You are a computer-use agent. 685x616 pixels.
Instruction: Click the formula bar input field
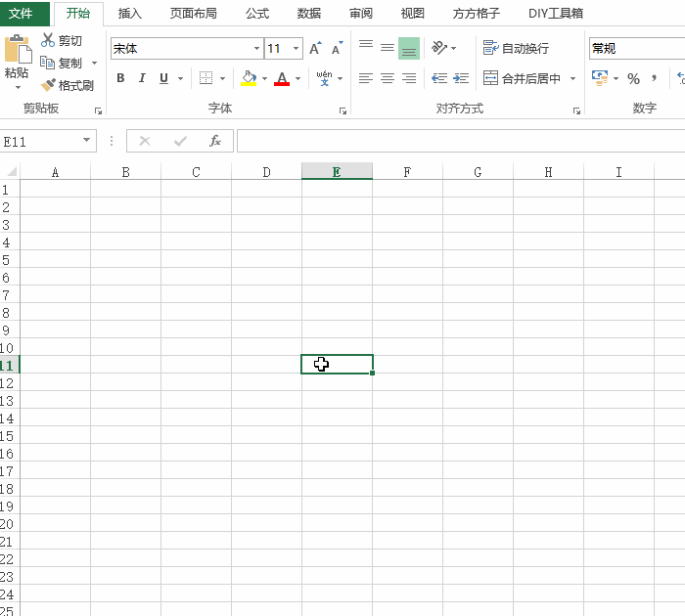click(461, 141)
